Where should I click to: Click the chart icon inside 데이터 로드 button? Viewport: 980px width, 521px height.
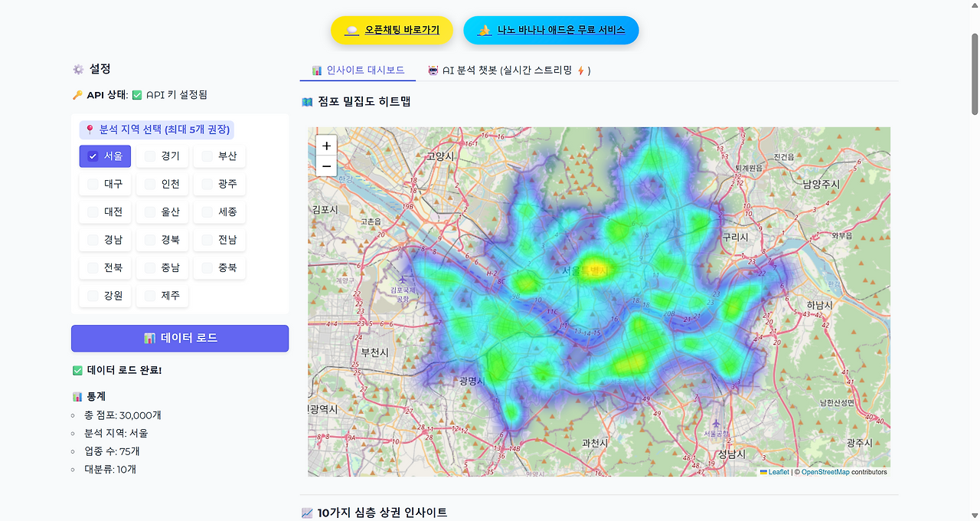click(x=150, y=338)
